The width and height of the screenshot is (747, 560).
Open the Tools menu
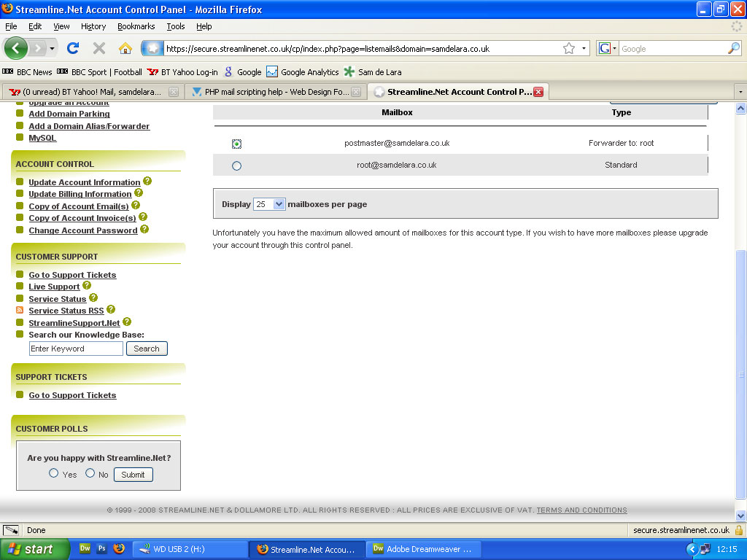175,26
